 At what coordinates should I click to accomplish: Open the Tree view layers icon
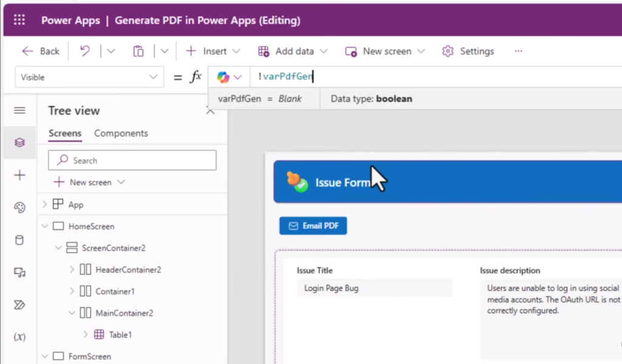point(19,143)
